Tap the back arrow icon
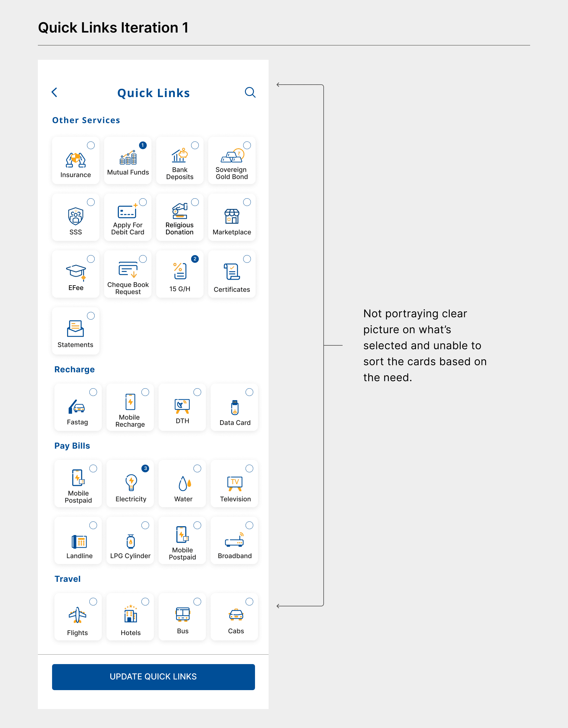The image size is (568, 728). (55, 92)
